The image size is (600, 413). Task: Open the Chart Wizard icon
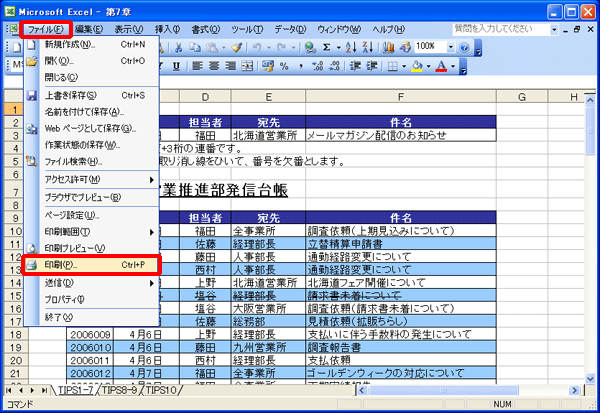point(388,47)
